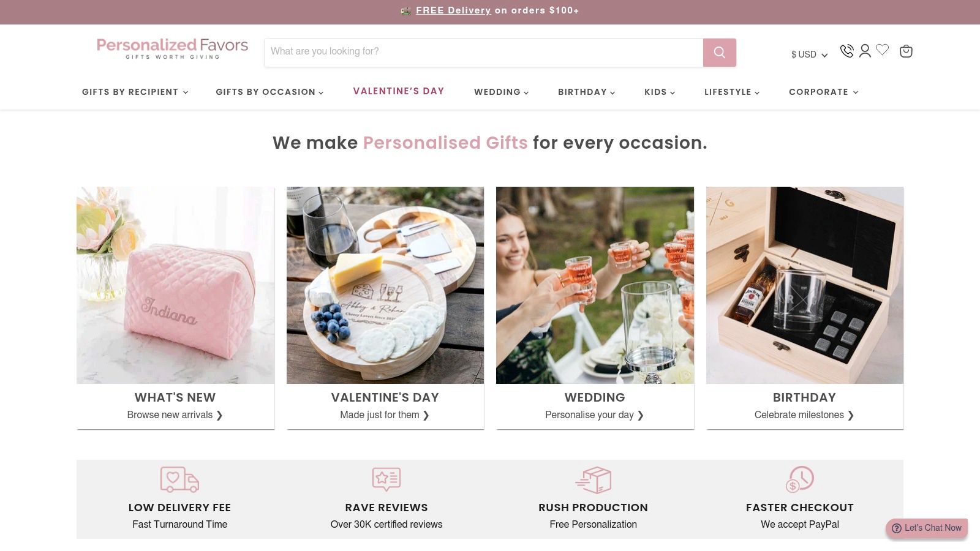
Task: Click the Faster Checkout clock icon
Action: (x=799, y=479)
